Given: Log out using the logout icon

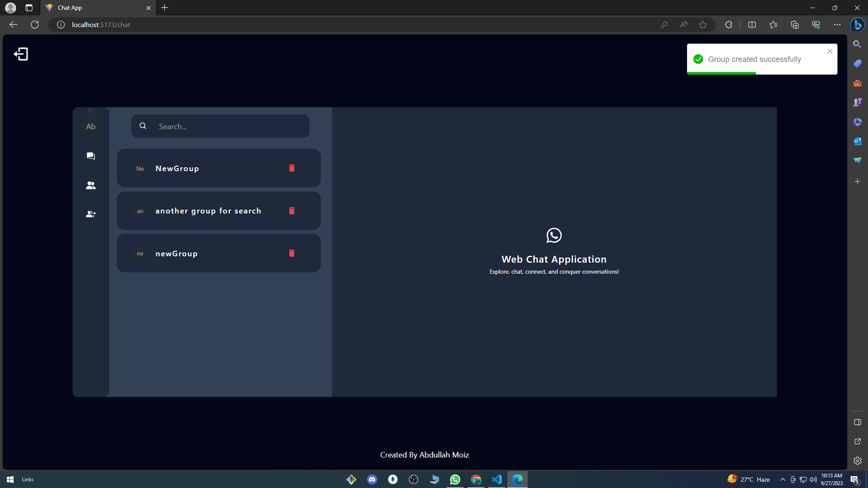Looking at the screenshot, I should 21,53.
